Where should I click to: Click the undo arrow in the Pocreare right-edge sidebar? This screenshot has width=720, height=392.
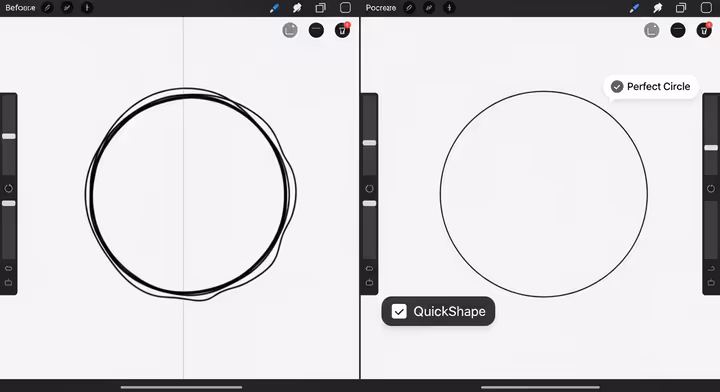pyautogui.click(x=711, y=268)
